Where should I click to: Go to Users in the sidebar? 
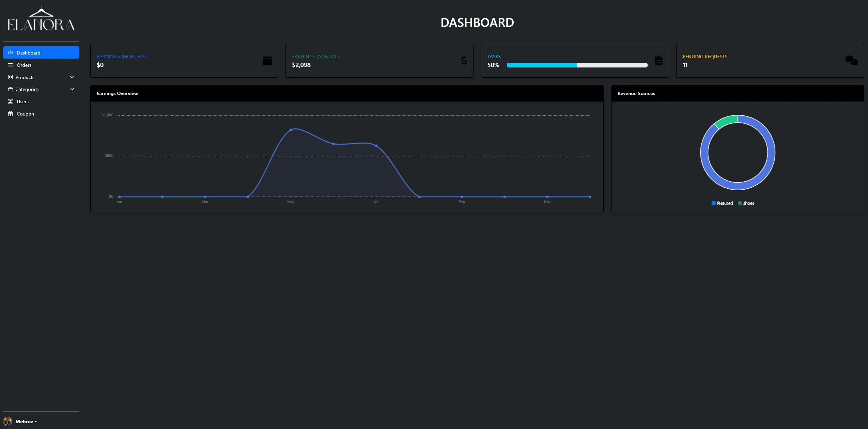pyautogui.click(x=22, y=102)
